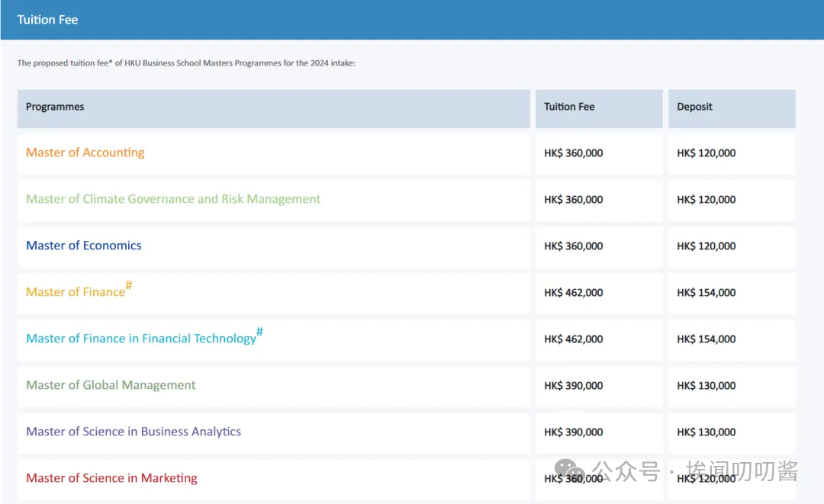Select Financial Technology deposit HK$ 154,000
The image size is (824, 504).
pos(706,339)
